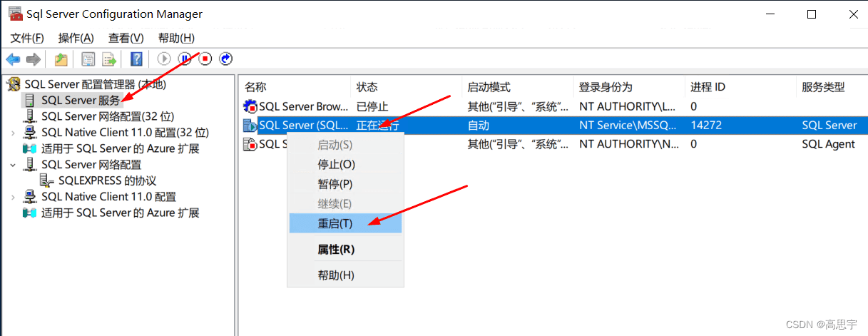Select the SQLEXPRESS 的协议 tree item
This screenshot has height=336, width=868.
108,180
